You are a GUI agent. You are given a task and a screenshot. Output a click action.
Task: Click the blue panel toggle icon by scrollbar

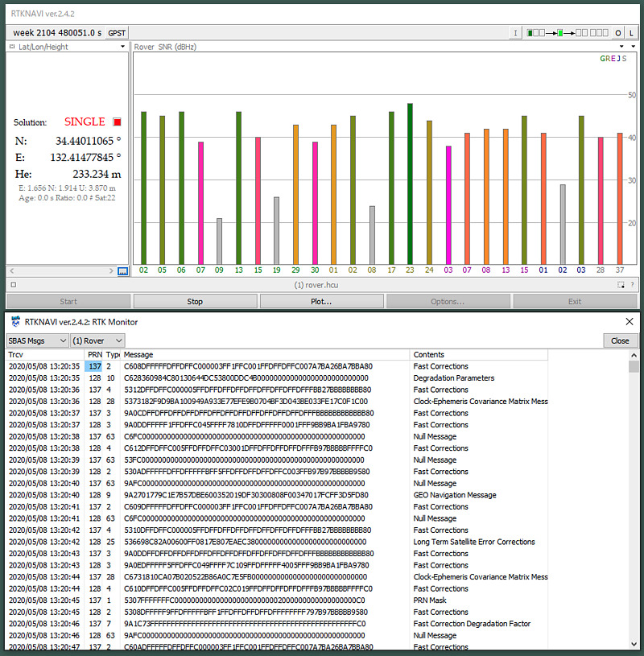(x=122, y=271)
